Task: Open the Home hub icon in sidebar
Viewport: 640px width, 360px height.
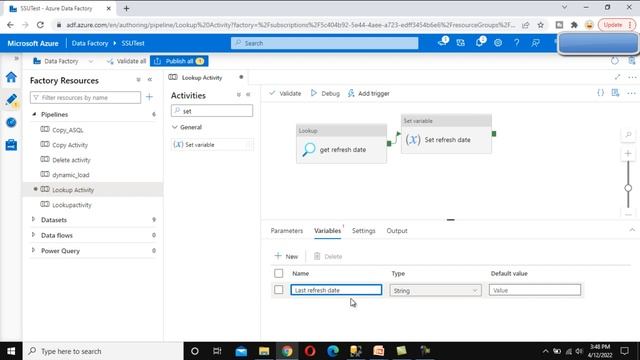Action: tap(11, 77)
